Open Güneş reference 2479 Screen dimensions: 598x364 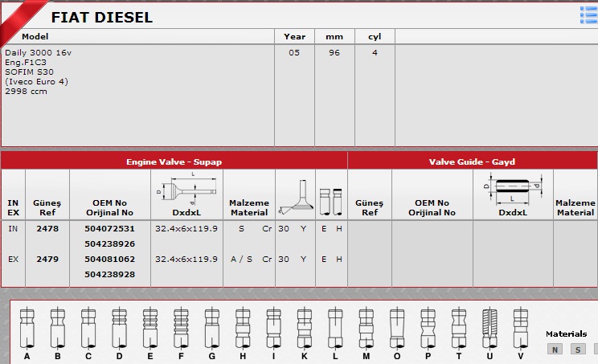47,260
